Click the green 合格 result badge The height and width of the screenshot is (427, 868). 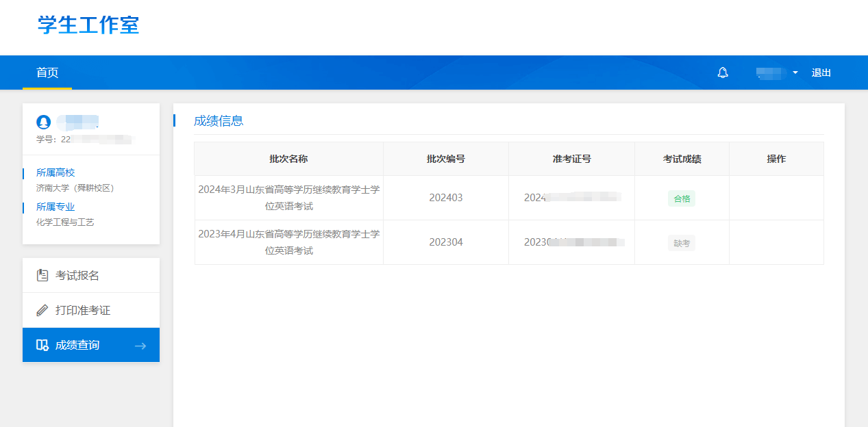[681, 198]
